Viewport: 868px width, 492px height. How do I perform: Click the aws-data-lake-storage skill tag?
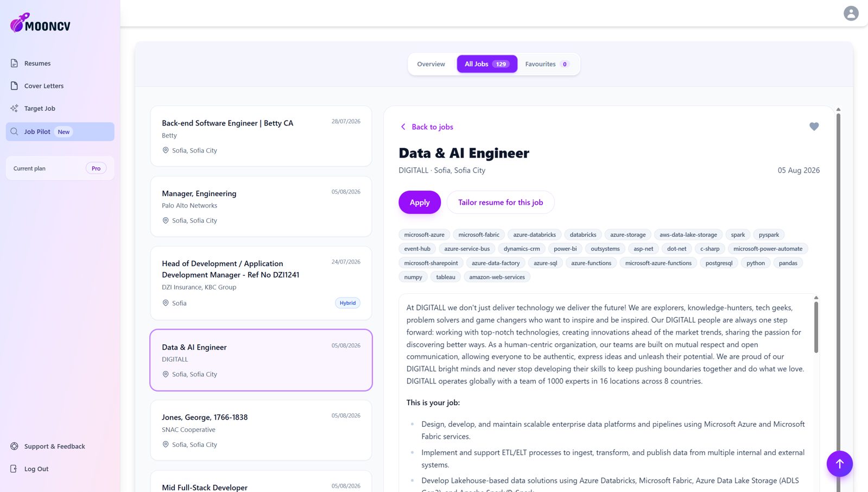(688, 235)
